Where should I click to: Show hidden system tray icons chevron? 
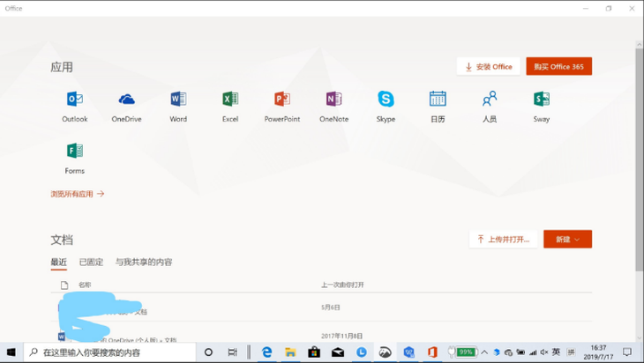click(x=484, y=352)
